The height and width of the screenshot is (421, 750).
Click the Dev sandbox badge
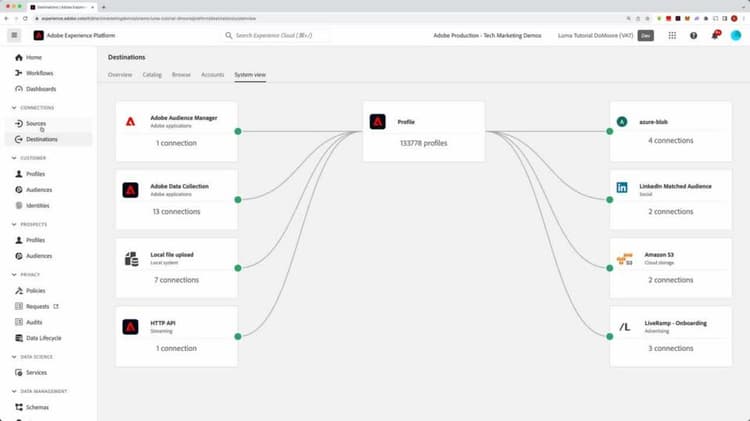tap(645, 35)
